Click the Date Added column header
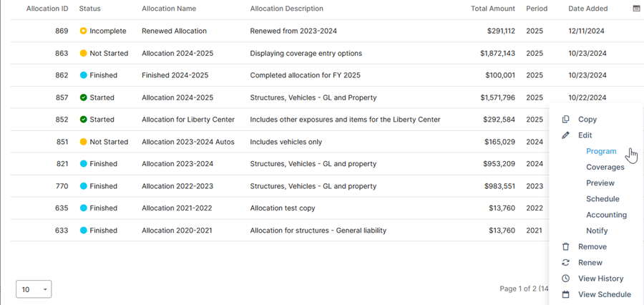 [588, 8]
